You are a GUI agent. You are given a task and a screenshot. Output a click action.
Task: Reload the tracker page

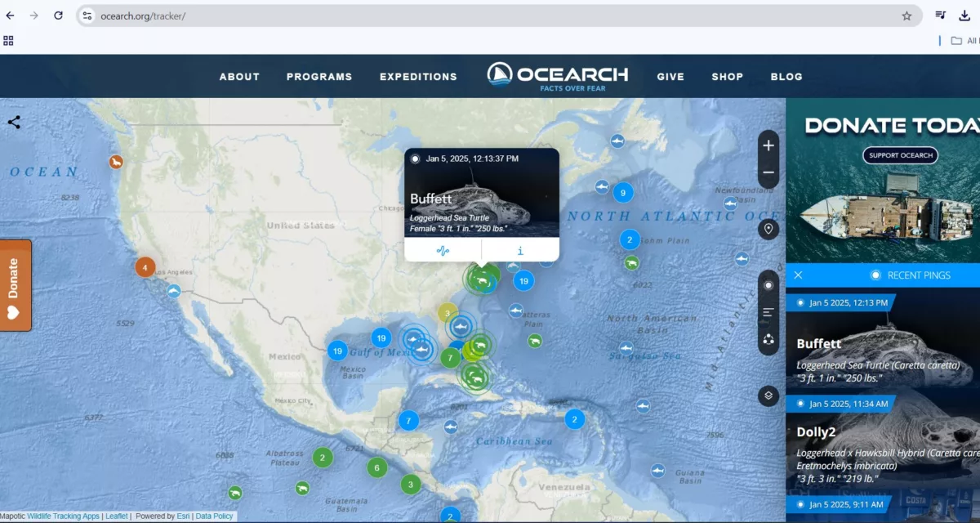point(58,16)
